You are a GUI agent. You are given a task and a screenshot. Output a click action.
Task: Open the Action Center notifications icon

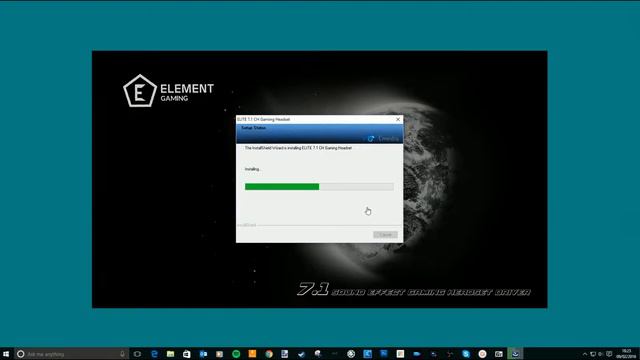coord(609,354)
